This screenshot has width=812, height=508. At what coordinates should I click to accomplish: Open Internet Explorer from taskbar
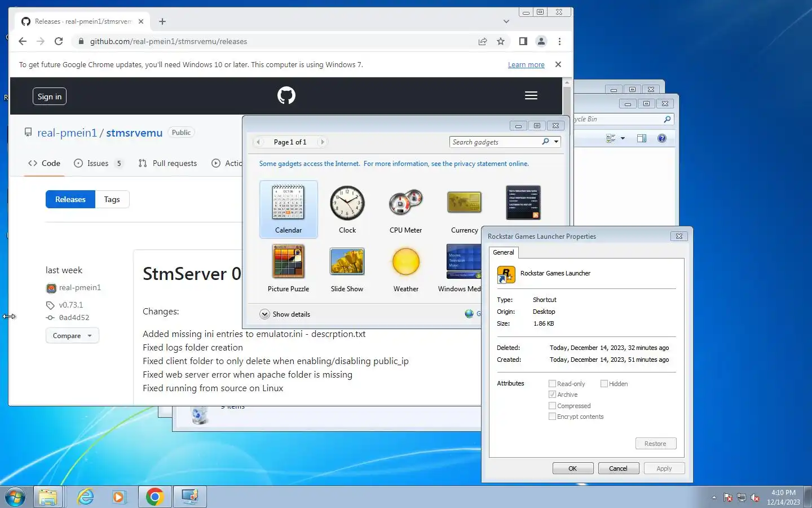click(86, 497)
